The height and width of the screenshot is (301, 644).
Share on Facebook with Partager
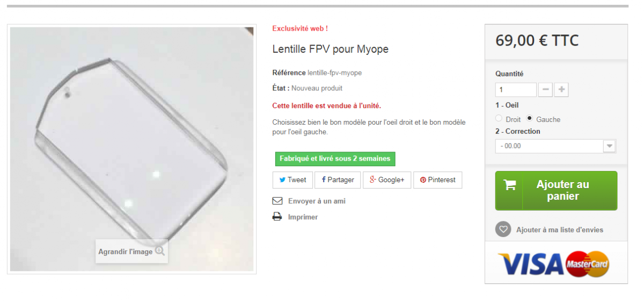[338, 180]
